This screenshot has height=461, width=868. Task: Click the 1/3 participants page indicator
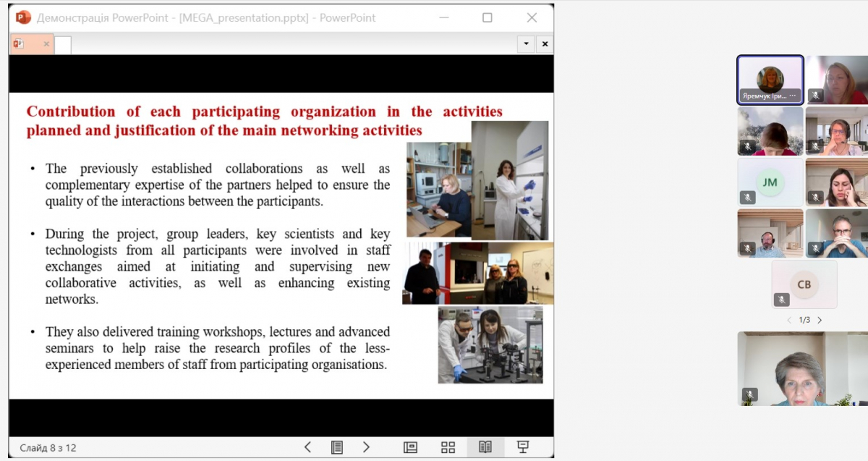click(x=804, y=320)
